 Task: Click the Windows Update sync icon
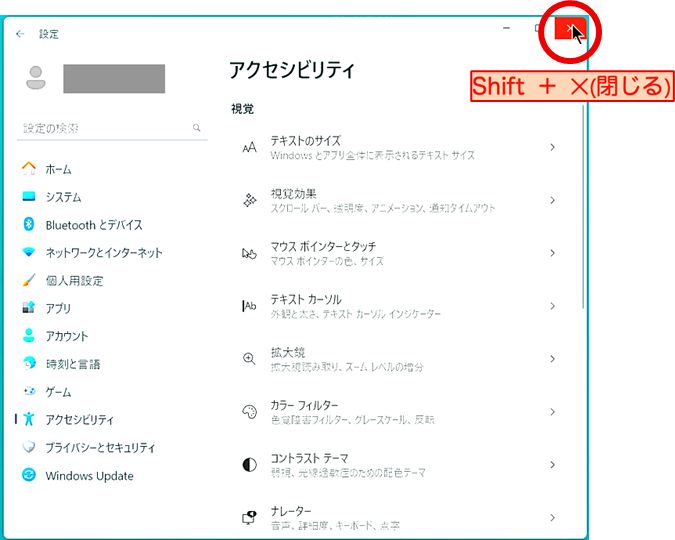29,476
